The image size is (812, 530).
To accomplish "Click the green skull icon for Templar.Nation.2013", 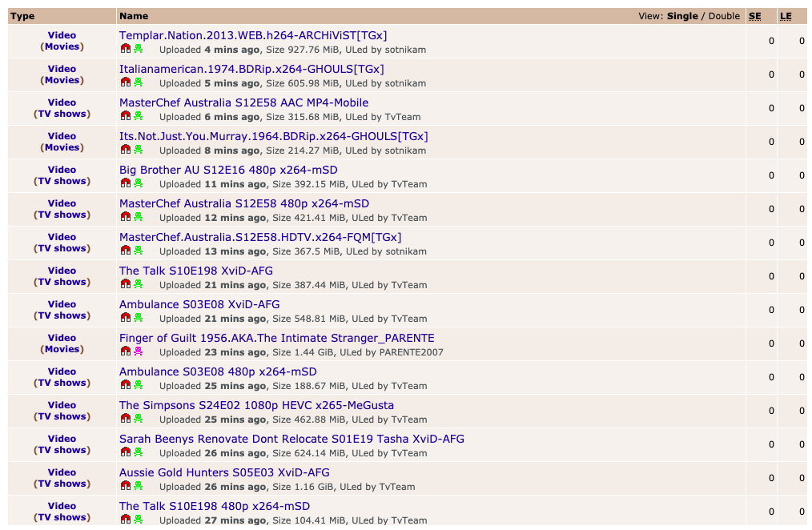I will tap(139, 49).
